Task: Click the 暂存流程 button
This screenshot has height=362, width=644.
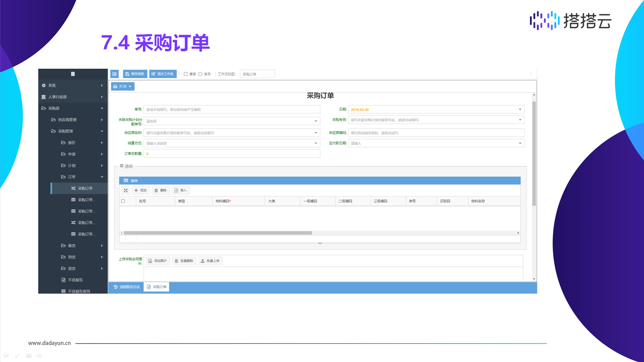Action: tap(135, 74)
